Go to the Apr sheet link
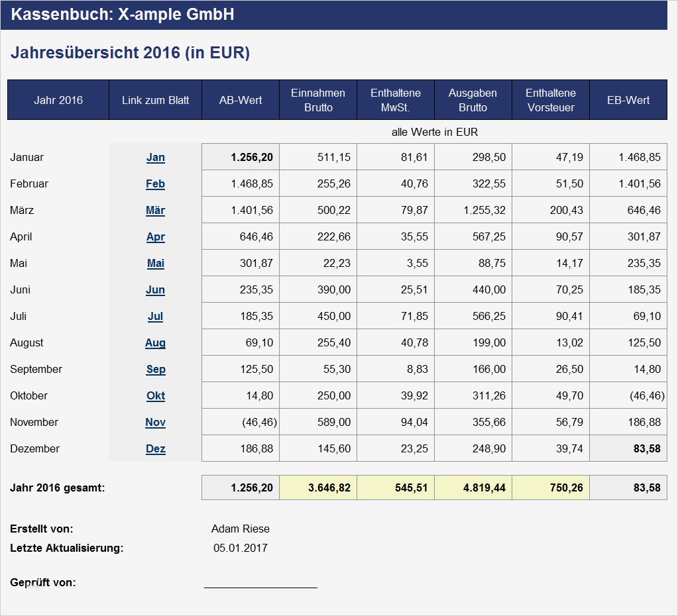The image size is (678, 616). pyautogui.click(x=155, y=237)
